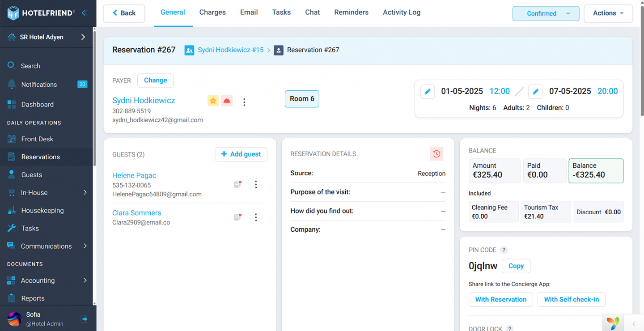The height and width of the screenshot is (331, 644).
Task: Click the Reservation #267 breadcrumb icon
Action: pos(279,50)
